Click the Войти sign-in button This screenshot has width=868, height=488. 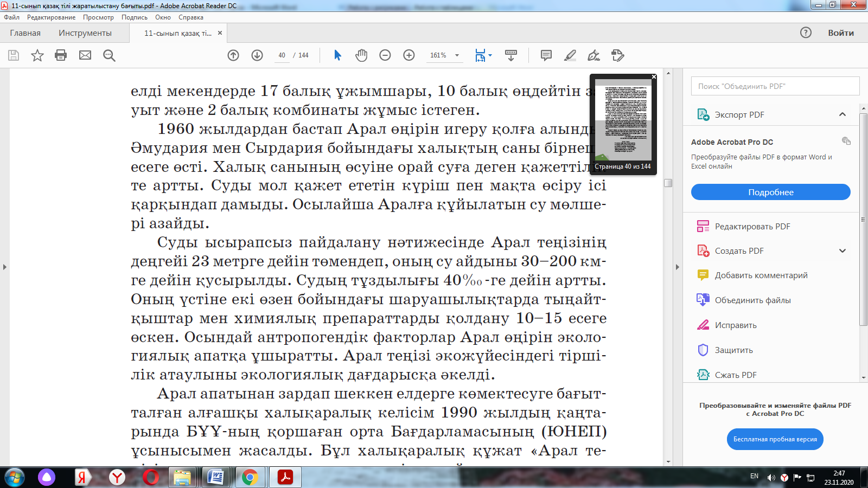tap(841, 33)
